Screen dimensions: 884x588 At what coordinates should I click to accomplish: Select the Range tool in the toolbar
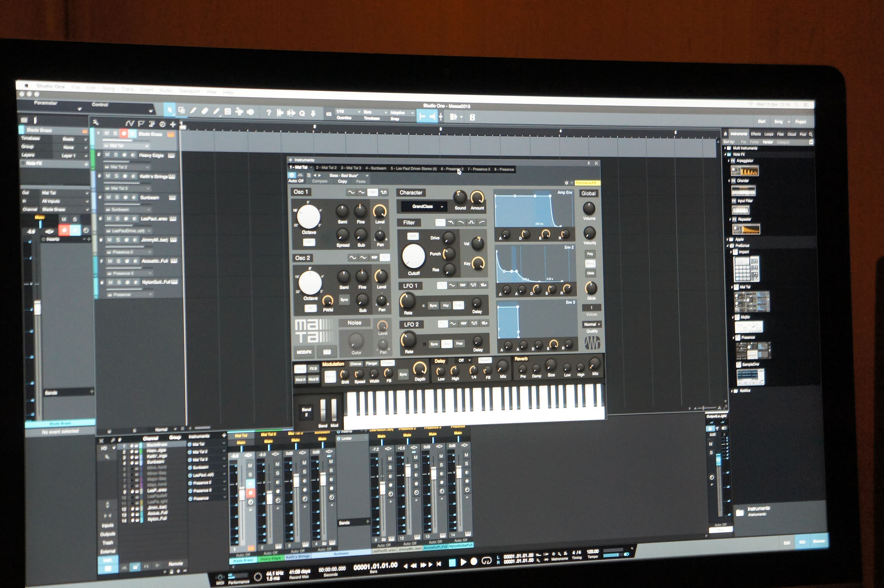click(182, 110)
